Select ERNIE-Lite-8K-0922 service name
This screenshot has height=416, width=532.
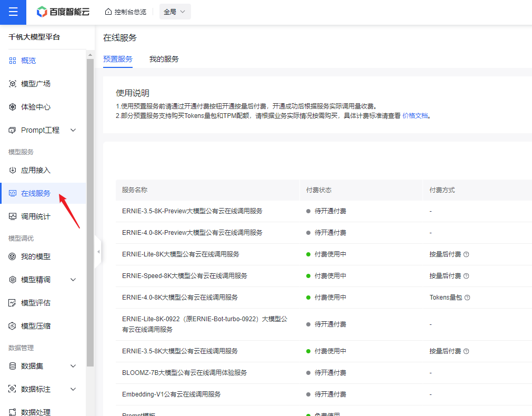coord(205,324)
